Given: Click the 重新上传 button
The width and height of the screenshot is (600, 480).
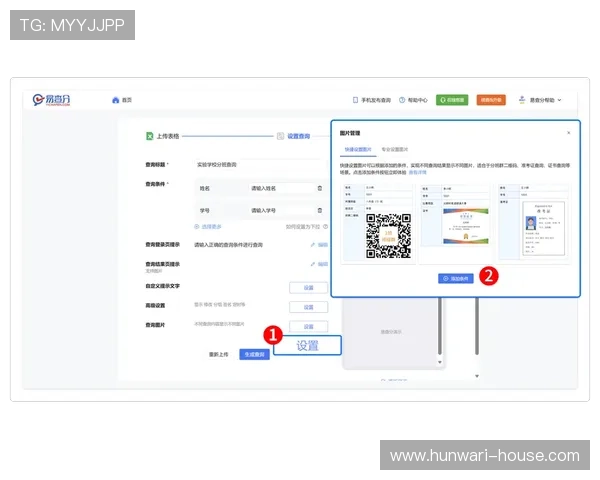Looking at the screenshot, I should 218,354.
